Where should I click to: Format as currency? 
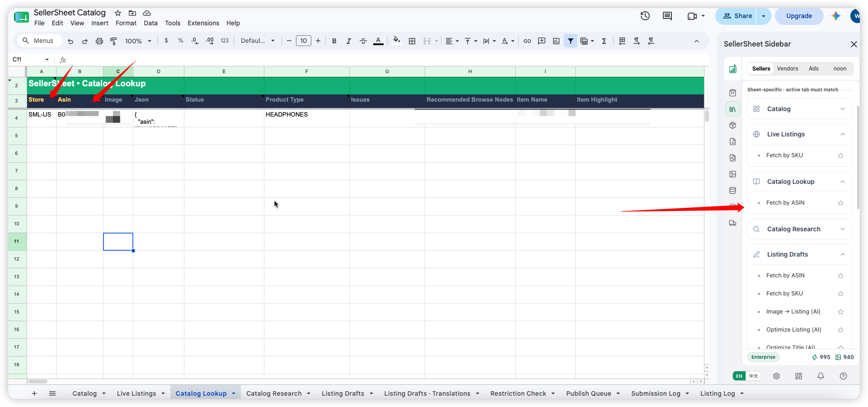pyautogui.click(x=166, y=41)
